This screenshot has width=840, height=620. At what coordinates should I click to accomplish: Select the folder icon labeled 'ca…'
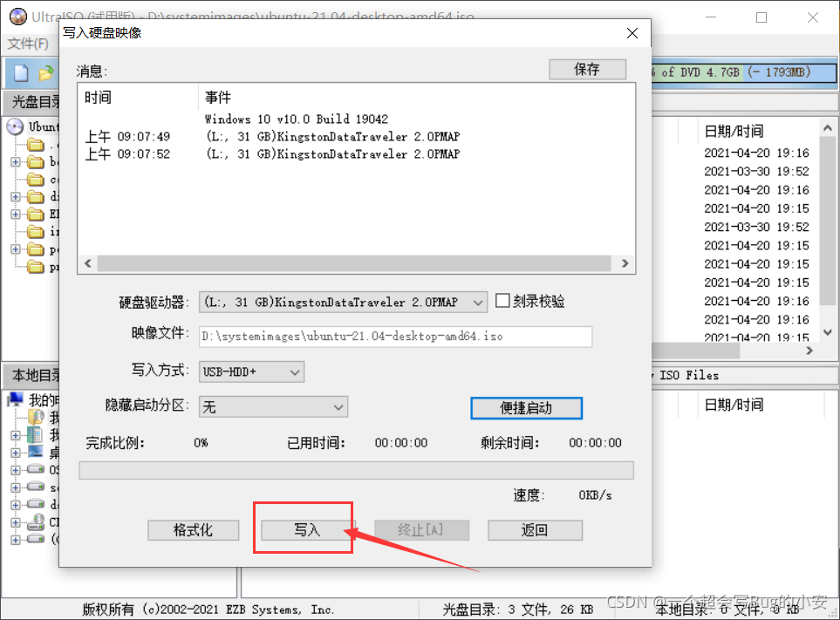[36, 180]
